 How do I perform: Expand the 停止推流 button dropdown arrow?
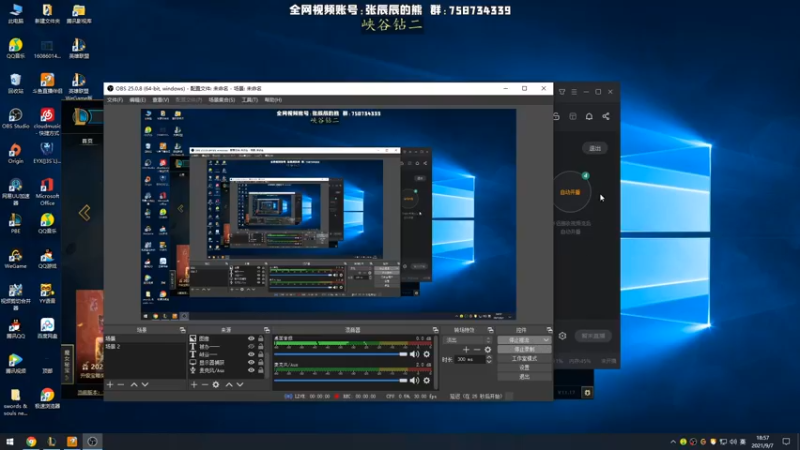(546, 340)
